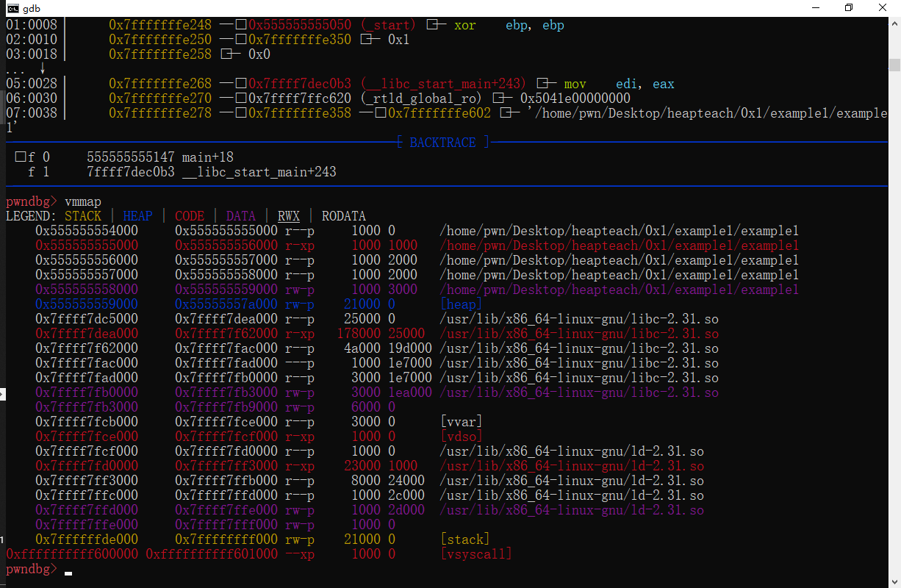Click the '(_start)' symbol text
The height and width of the screenshot is (588, 901).
[388, 25]
